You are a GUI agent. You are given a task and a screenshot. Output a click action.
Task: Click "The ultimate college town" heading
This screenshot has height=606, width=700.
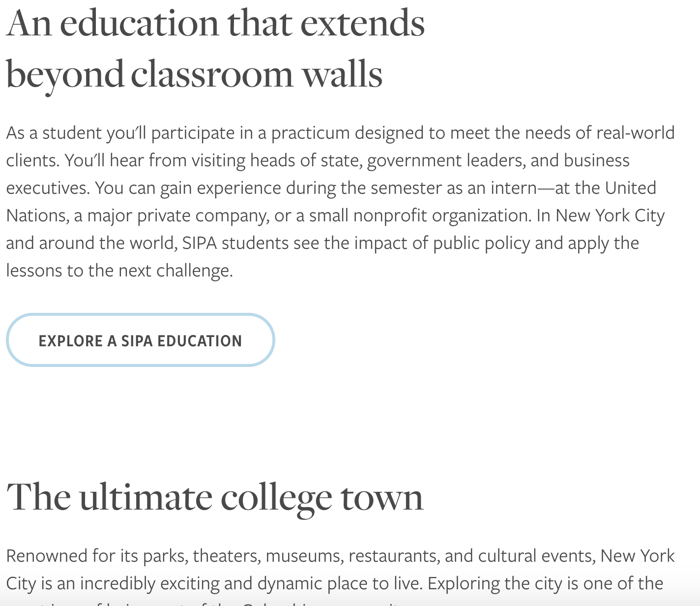215,498
